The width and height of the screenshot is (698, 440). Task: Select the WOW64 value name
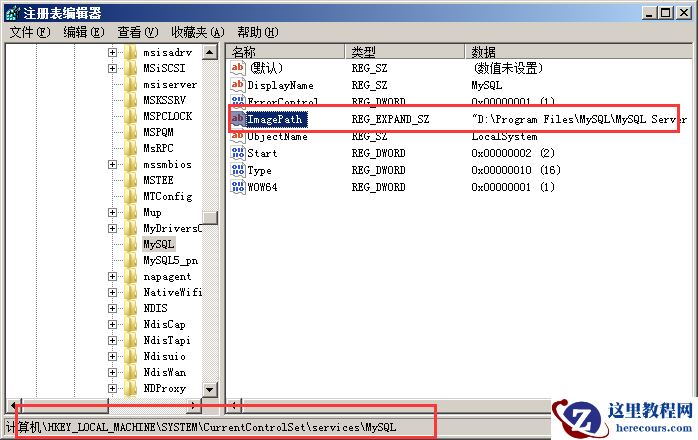[262, 187]
